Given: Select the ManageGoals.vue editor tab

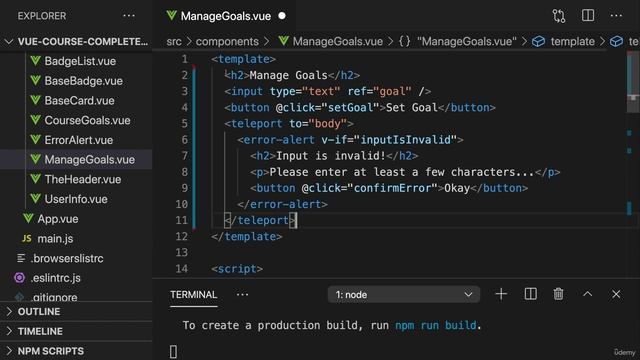Looking at the screenshot, I should coord(225,16).
